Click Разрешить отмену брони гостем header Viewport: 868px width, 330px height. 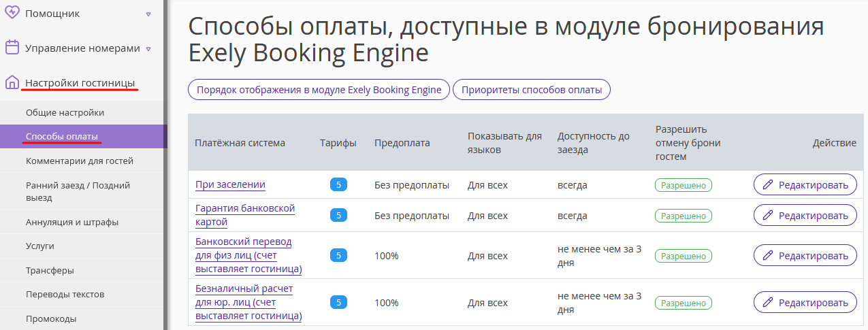click(x=688, y=143)
